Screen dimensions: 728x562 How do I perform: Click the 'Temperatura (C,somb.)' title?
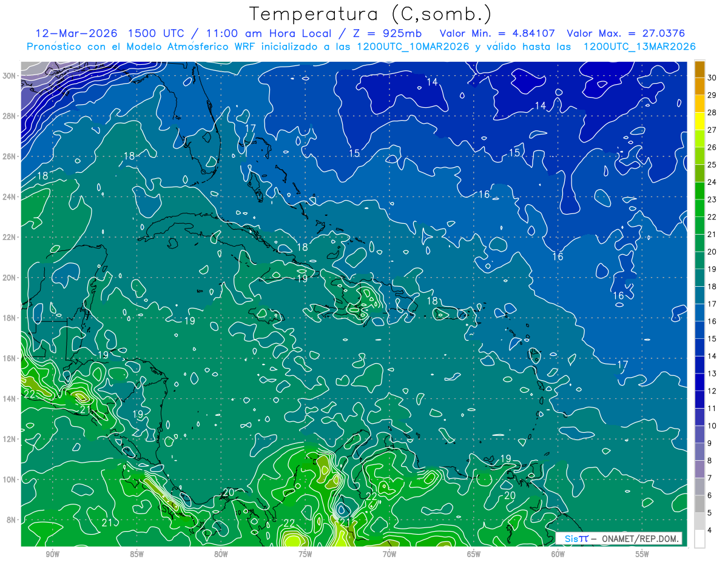tap(371, 13)
